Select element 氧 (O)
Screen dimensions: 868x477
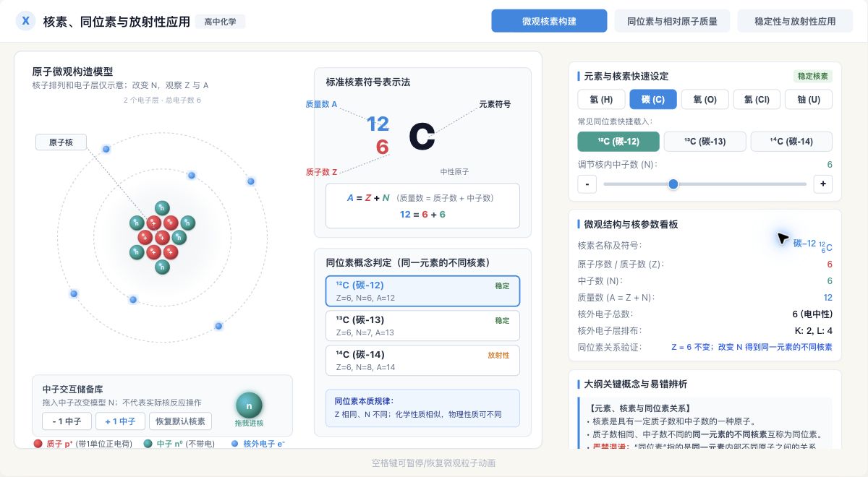pos(705,99)
